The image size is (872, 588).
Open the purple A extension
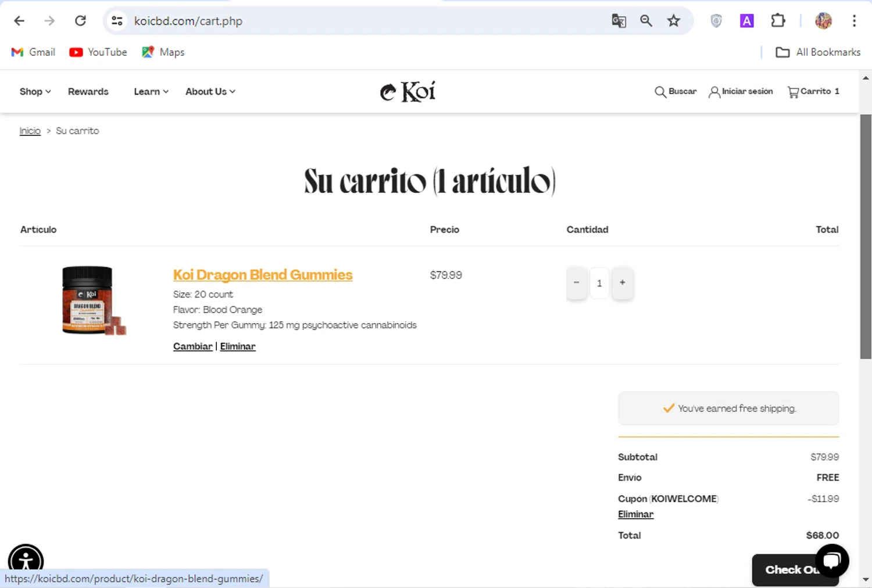pyautogui.click(x=746, y=21)
